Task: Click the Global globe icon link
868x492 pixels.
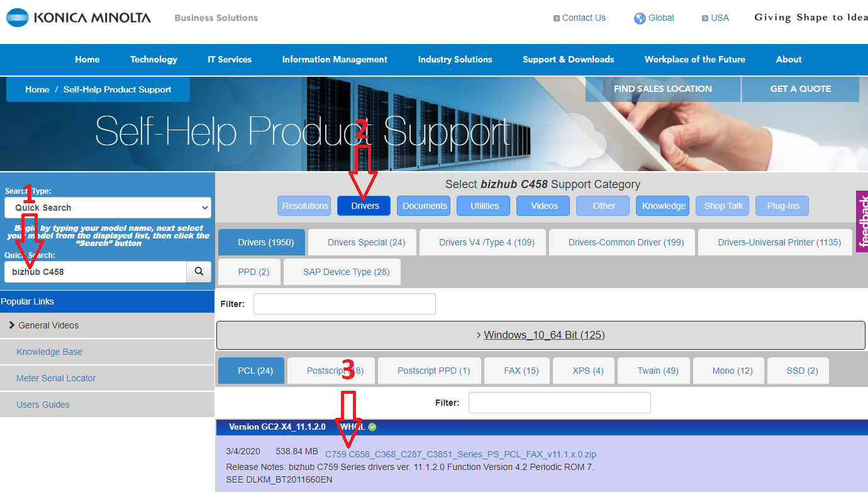Action: pyautogui.click(x=654, y=18)
